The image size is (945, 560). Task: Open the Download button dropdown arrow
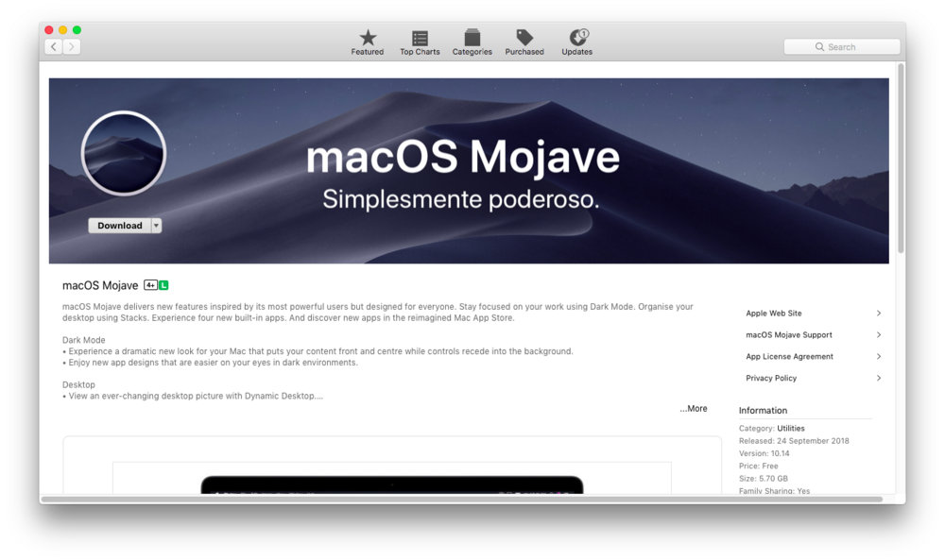[156, 226]
